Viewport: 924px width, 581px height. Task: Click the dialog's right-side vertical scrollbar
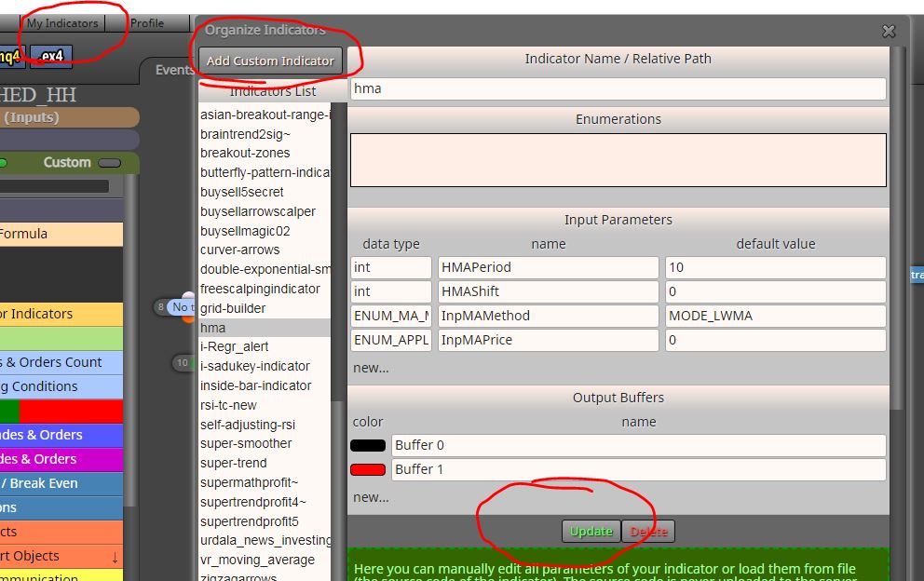[x=898, y=227]
